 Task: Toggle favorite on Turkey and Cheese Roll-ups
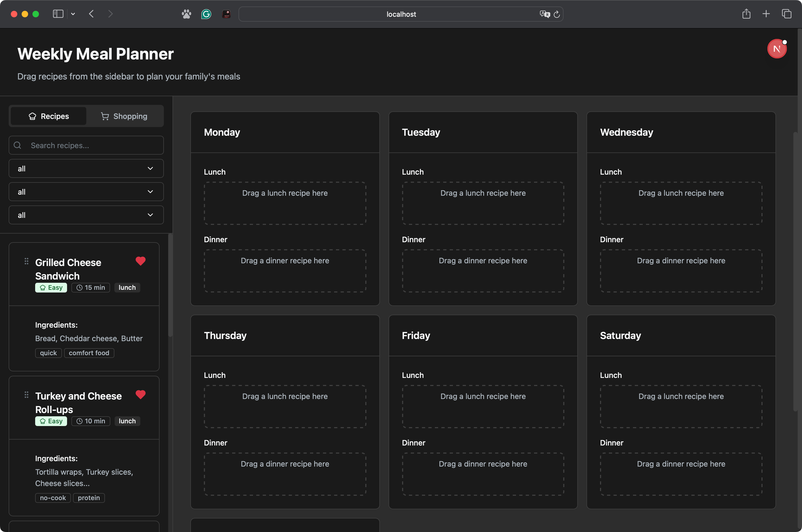[x=141, y=395]
